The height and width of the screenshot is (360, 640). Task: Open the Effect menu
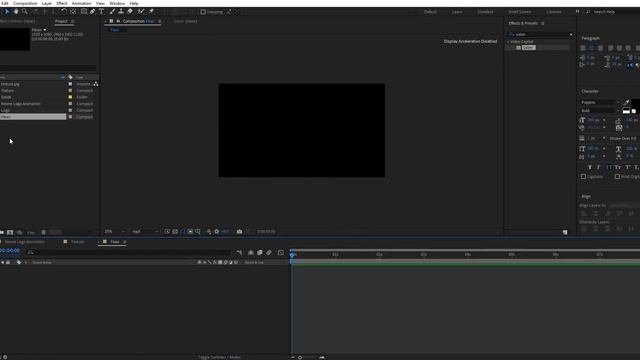pyautogui.click(x=62, y=3)
